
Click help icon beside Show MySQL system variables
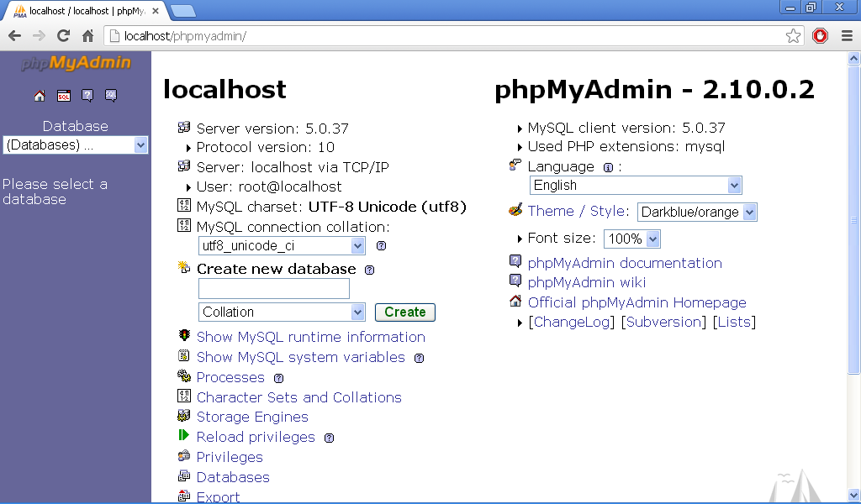click(419, 359)
